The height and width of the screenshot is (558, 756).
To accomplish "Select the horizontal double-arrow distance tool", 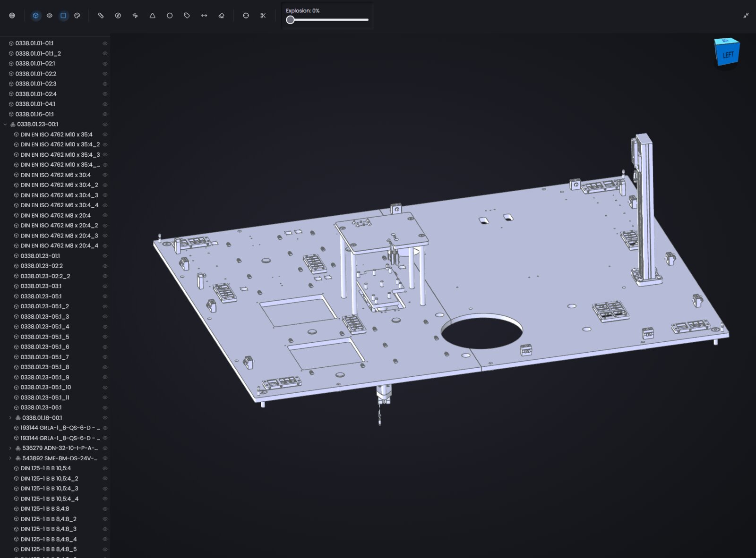I will pyautogui.click(x=204, y=16).
